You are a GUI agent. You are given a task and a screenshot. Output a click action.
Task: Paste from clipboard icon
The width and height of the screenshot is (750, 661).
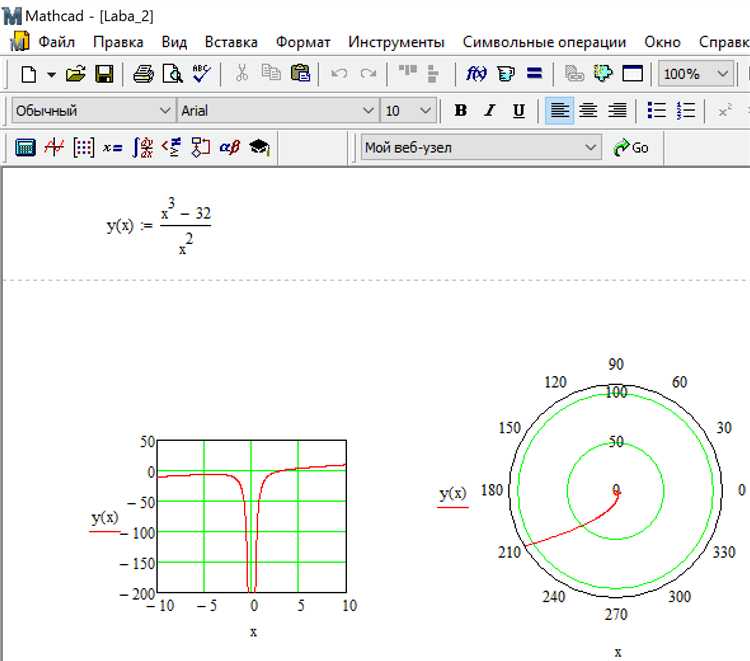(x=300, y=73)
